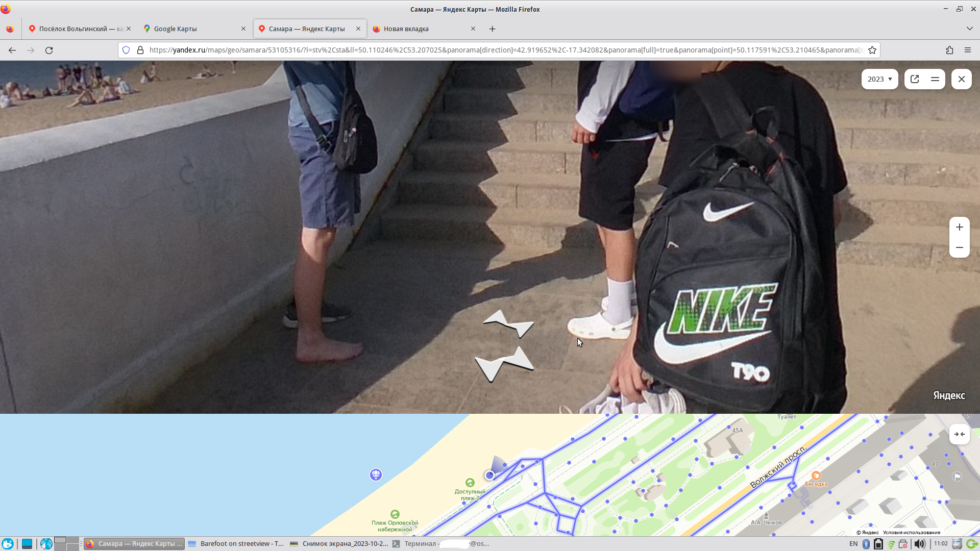This screenshot has width=980, height=551.
Task: Close the Самара — Яндекс Карты tab
Action: (x=358, y=29)
